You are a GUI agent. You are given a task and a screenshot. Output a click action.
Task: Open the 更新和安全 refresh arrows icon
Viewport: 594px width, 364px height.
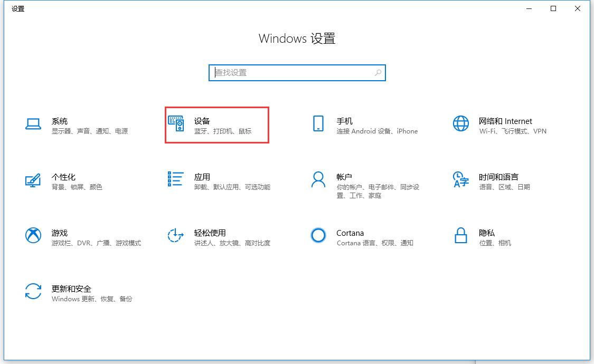pos(33,291)
